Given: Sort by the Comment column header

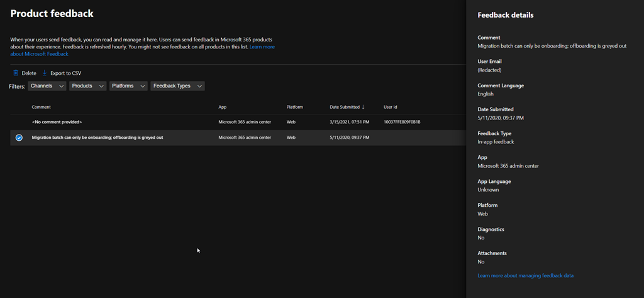Looking at the screenshot, I should click(42, 107).
